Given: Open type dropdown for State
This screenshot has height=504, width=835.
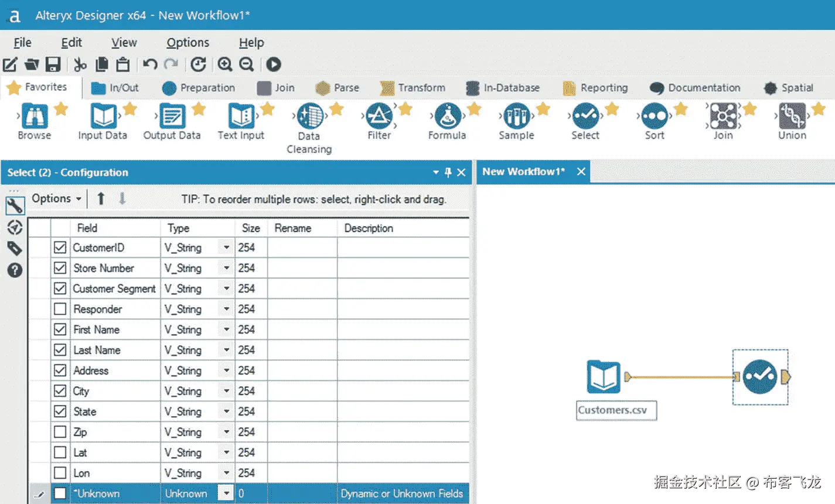Looking at the screenshot, I should click(x=226, y=411).
